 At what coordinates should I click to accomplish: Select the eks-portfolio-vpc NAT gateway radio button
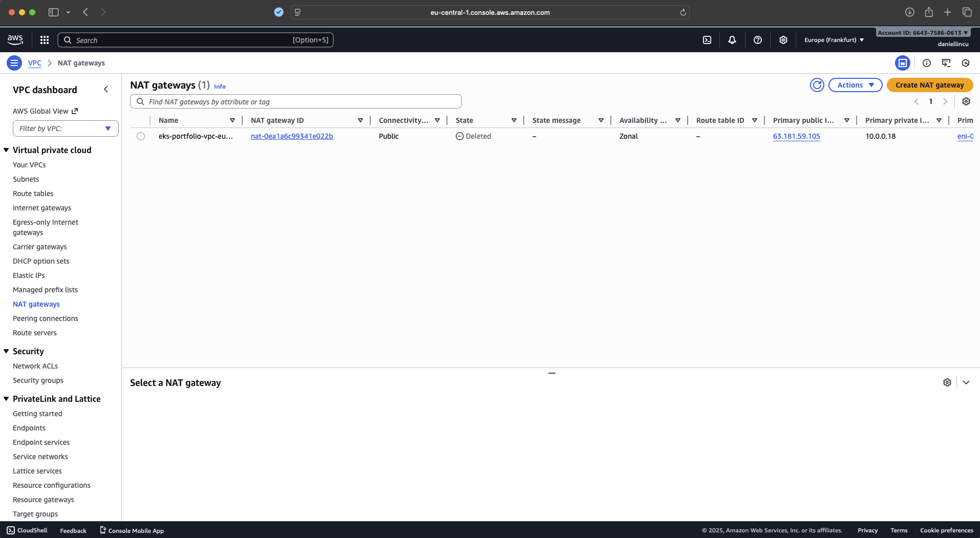coord(141,136)
